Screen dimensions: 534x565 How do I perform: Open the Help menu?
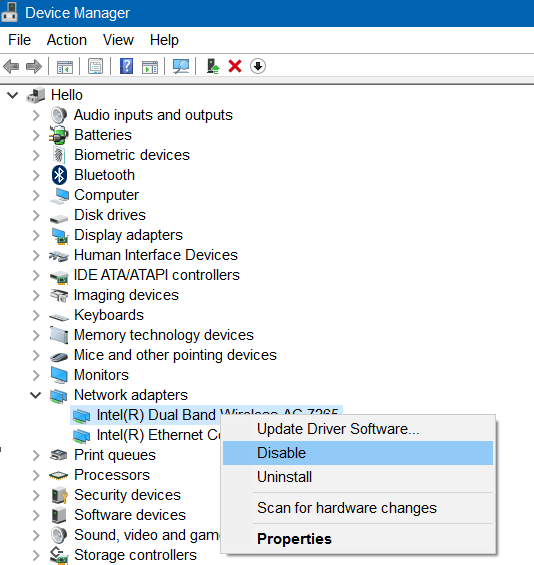coord(164,40)
